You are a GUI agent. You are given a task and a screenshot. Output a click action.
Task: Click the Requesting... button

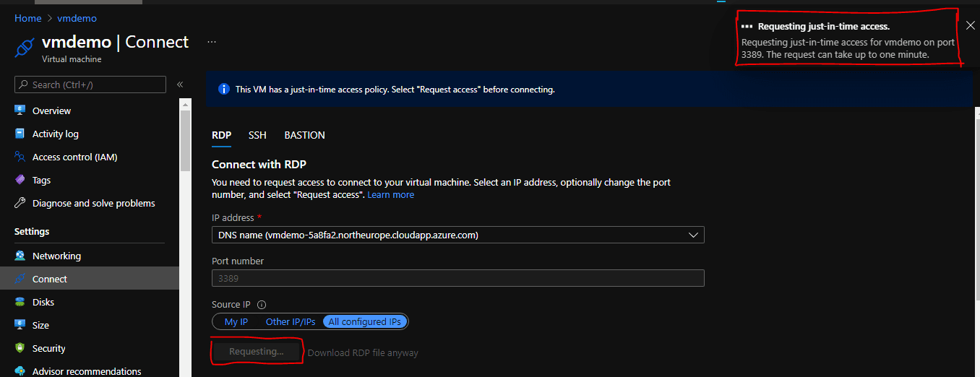point(257,352)
